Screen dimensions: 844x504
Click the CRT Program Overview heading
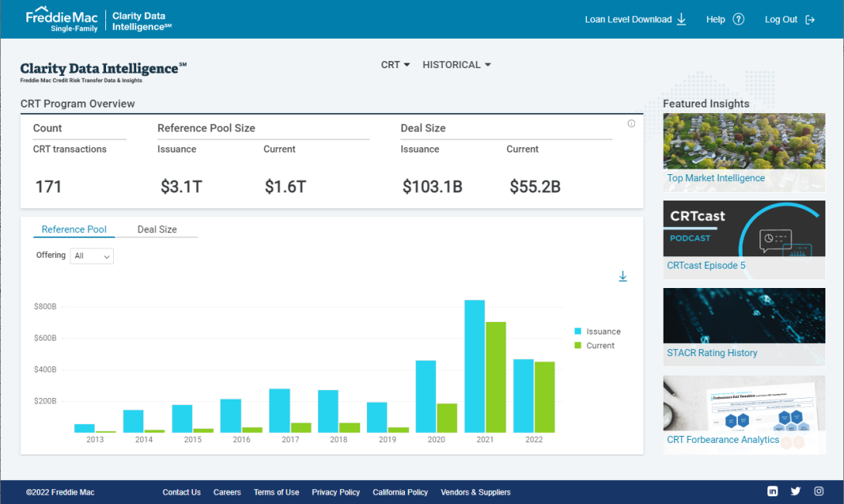point(77,104)
